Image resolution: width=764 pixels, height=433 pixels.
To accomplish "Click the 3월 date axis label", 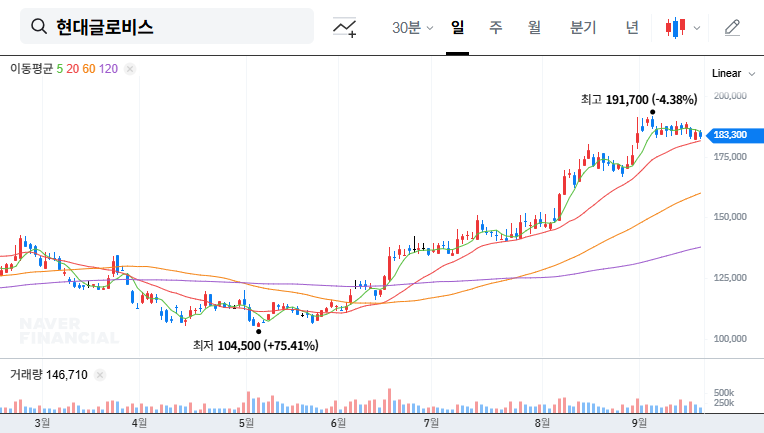I will pos(42,423).
